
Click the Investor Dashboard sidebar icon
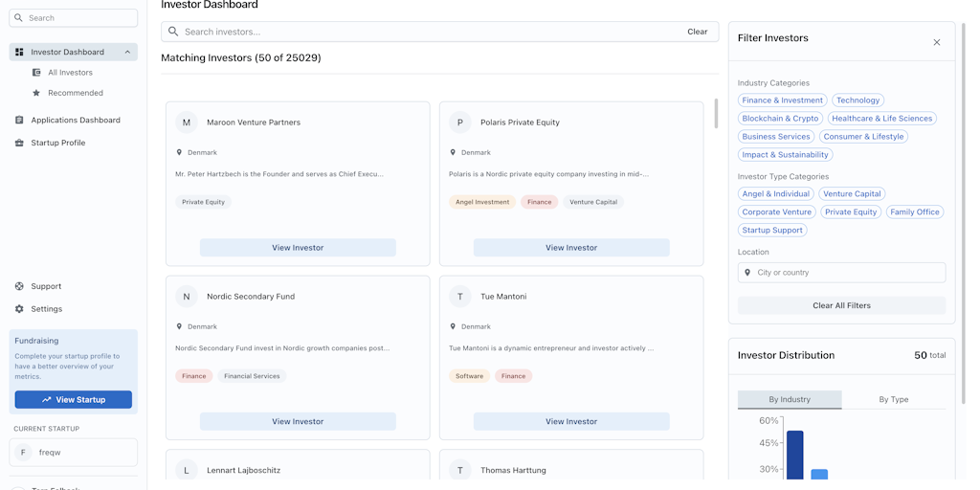(19, 52)
